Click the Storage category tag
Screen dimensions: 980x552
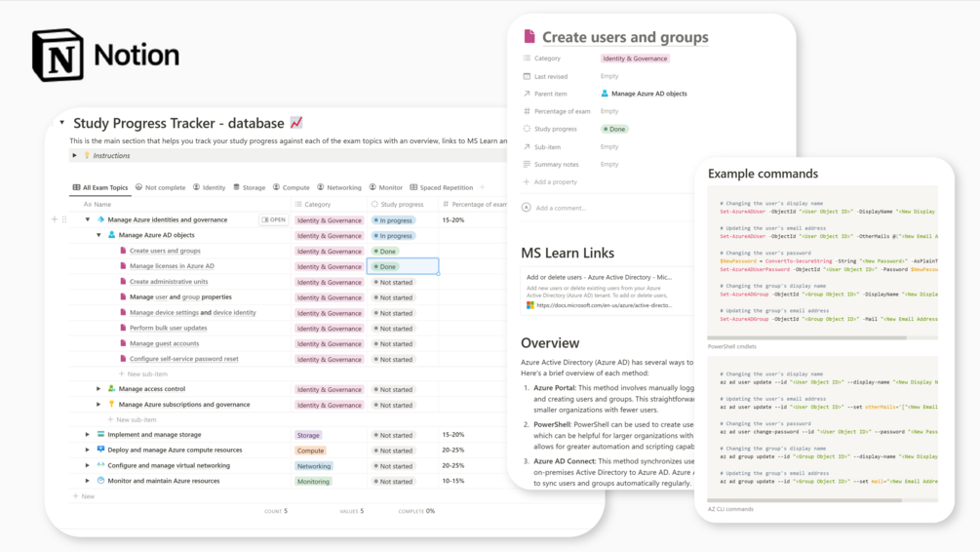[308, 435]
